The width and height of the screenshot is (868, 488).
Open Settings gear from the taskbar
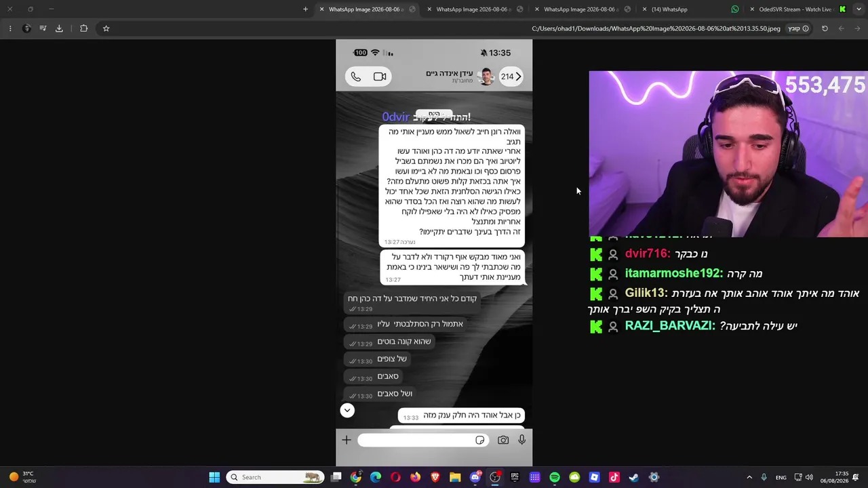(654, 477)
